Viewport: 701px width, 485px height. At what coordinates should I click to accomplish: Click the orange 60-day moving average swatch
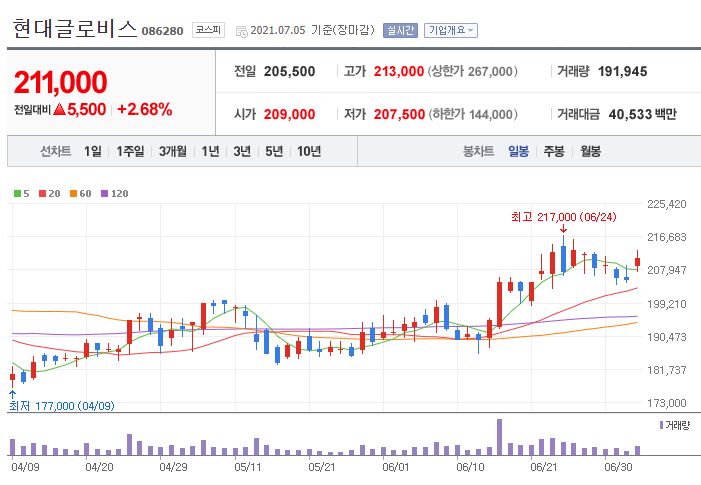(x=74, y=194)
